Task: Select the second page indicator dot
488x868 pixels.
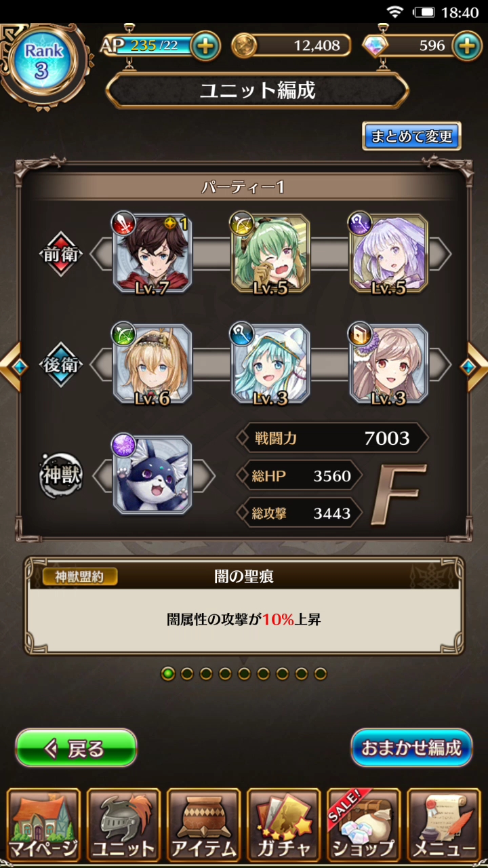Action: click(187, 673)
